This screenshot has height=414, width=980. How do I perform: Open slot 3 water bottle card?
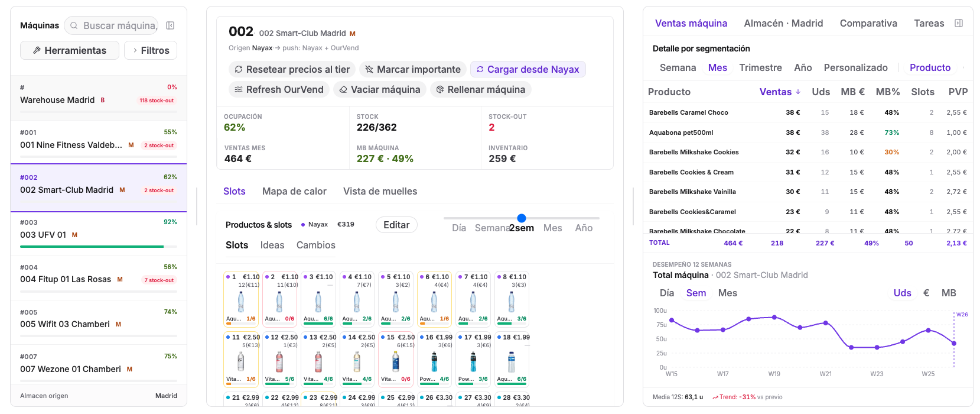click(318, 298)
